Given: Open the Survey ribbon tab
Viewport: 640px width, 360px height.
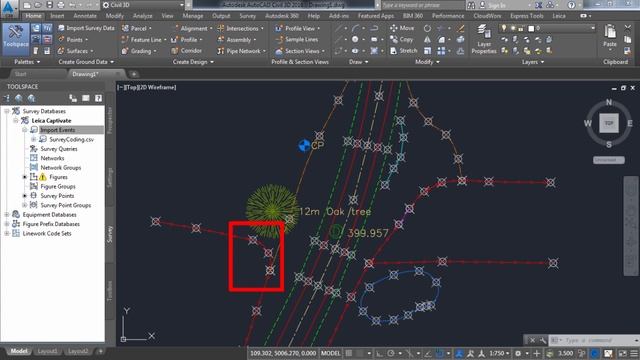Looking at the screenshot, I should tap(247, 16).
